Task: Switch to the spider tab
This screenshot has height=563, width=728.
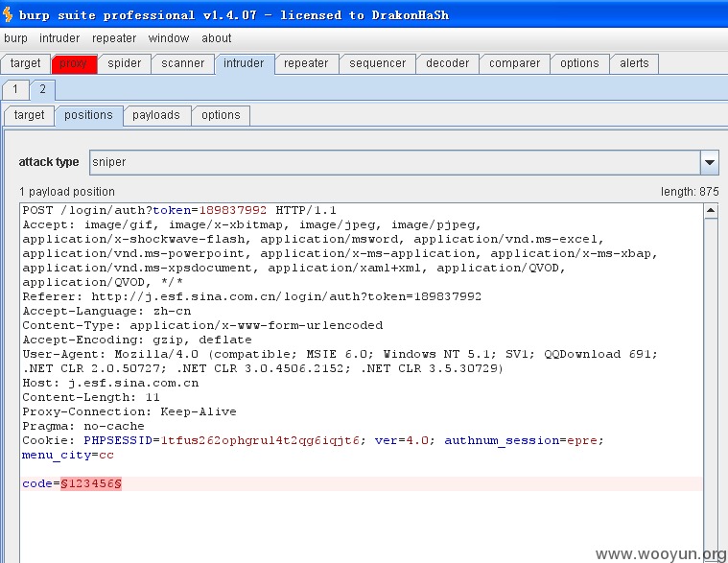Action: coord(124,63)
